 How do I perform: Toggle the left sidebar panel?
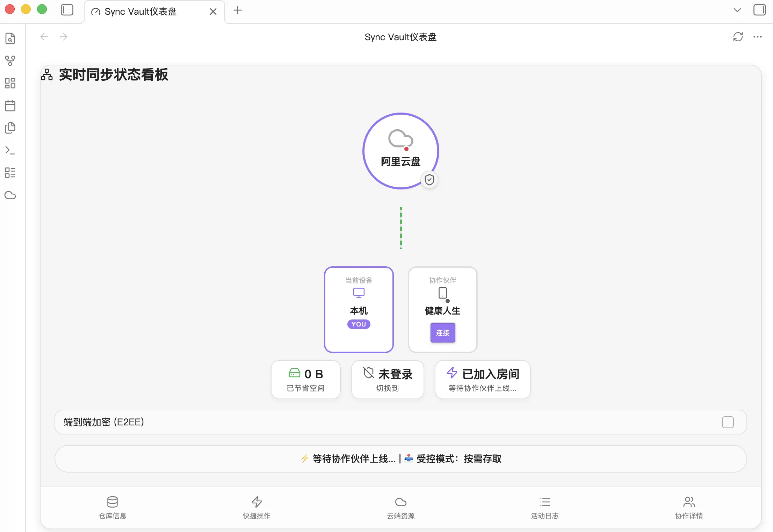pyautogui.click(x=67, y=10)
